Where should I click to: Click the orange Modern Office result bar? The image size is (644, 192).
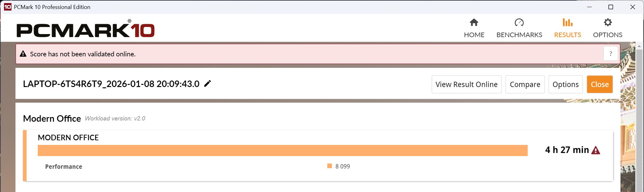point(282,151)
